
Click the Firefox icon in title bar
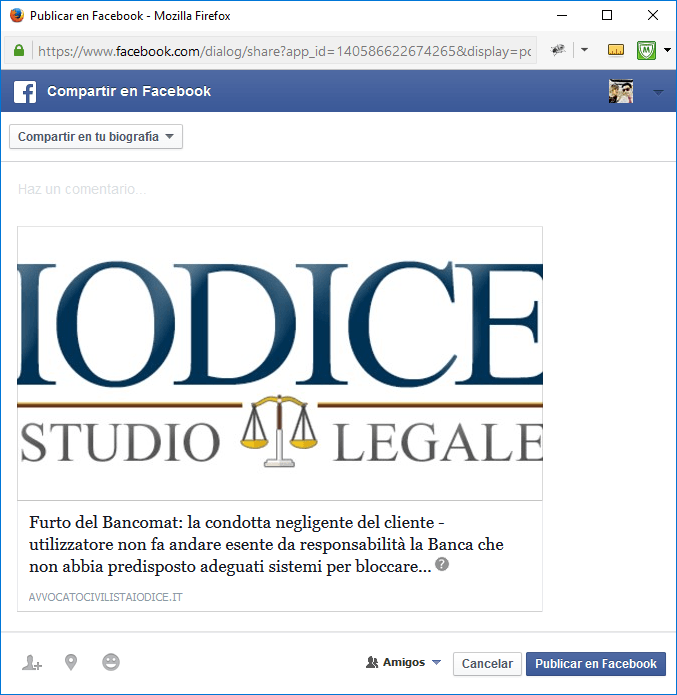[x=17, y=16]
